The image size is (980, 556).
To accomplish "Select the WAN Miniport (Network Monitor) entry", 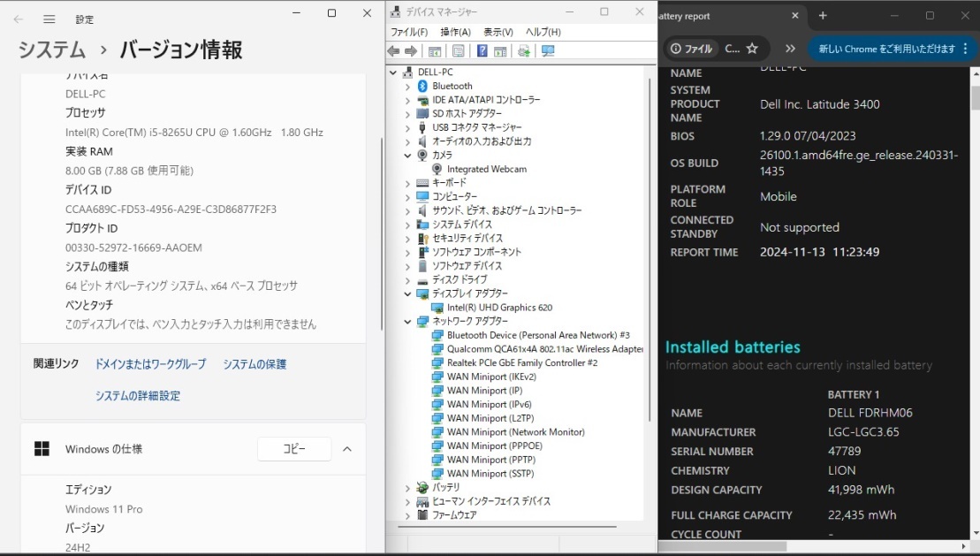I will point(516,432).
